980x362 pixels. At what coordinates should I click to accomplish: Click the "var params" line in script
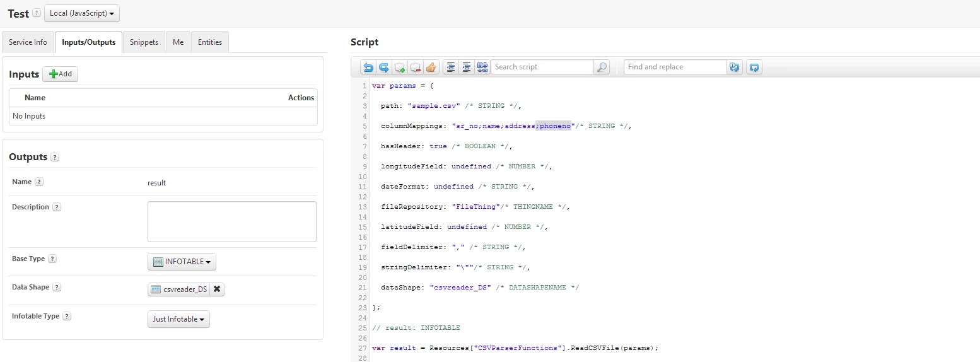(x=403, y=86)
